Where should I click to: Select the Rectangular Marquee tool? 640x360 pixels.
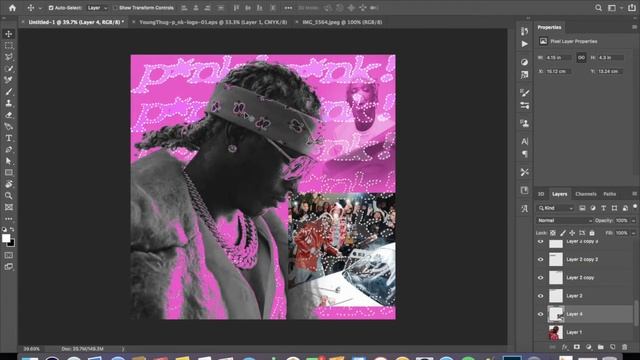[x=9, y=45]
